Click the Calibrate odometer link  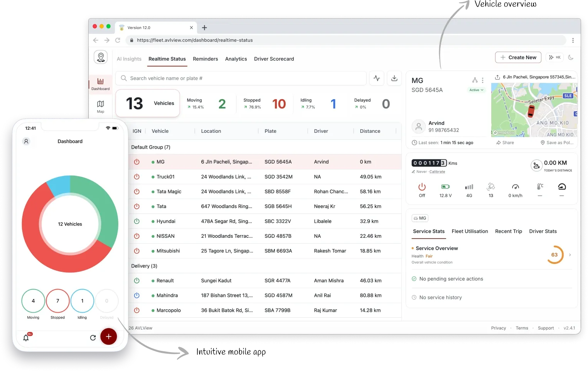click(x=437, y=172)
